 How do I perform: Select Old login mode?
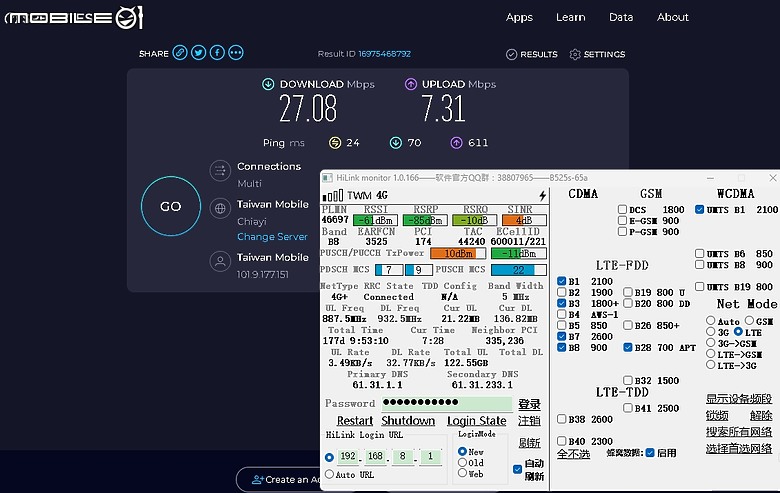tap(462, 462)
